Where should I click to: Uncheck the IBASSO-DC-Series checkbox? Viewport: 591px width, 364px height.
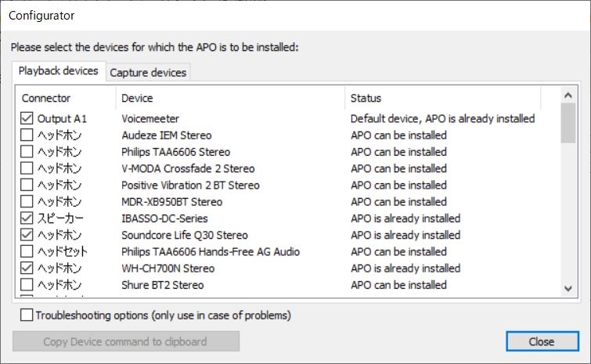[x=27, y=218]
